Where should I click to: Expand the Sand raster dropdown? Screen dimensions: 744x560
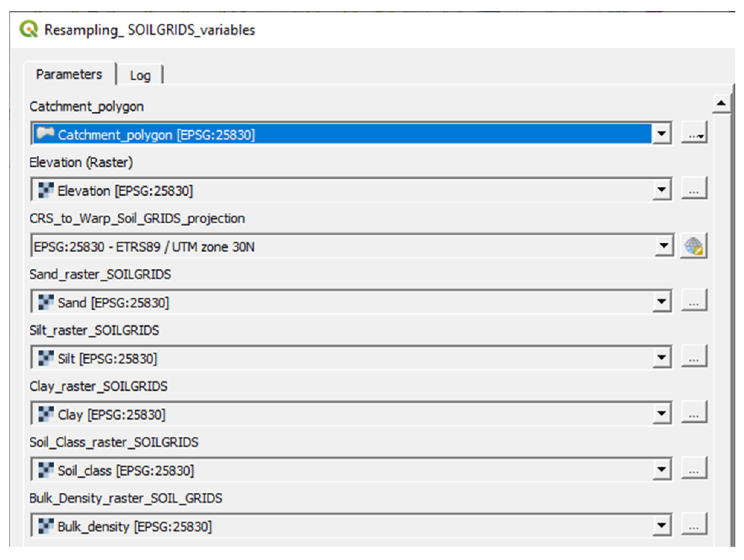click(x=661, y=302)
